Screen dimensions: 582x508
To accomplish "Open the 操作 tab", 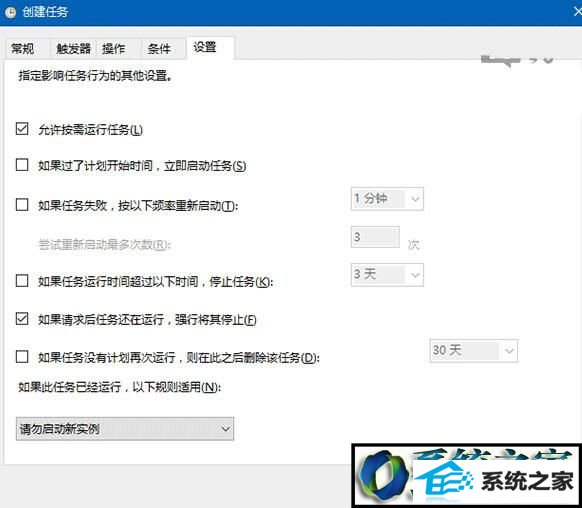I will pyautogui.click(x=118, y=49).
